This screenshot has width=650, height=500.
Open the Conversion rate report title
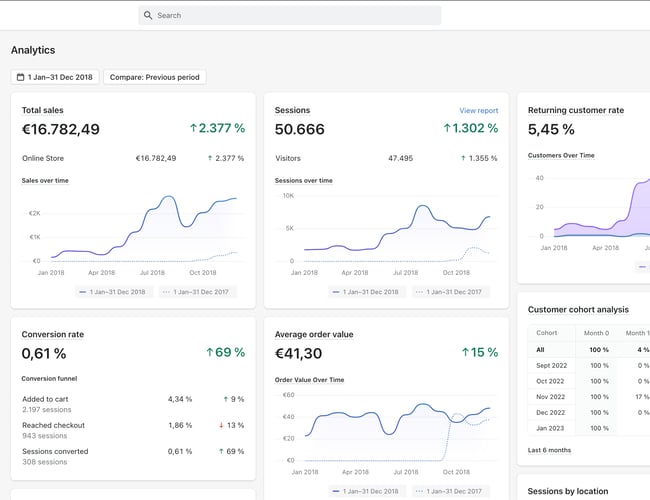(x=51, y=334)
